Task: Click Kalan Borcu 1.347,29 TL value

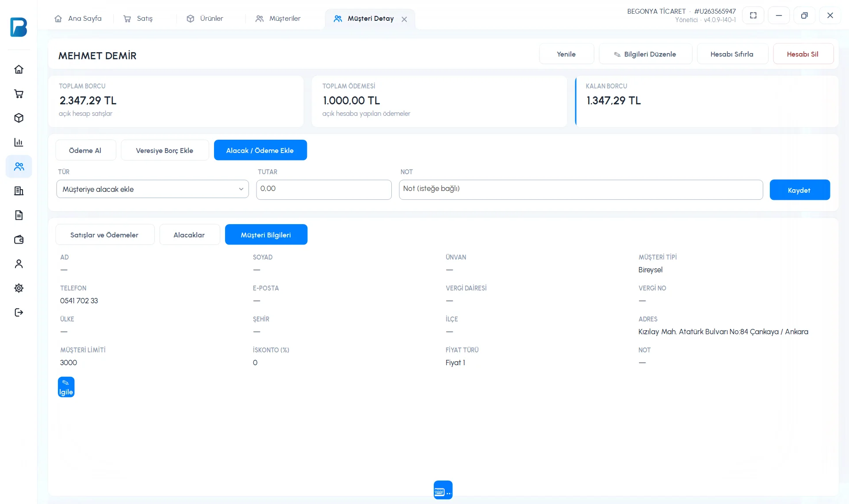Action: pos(613,100)
